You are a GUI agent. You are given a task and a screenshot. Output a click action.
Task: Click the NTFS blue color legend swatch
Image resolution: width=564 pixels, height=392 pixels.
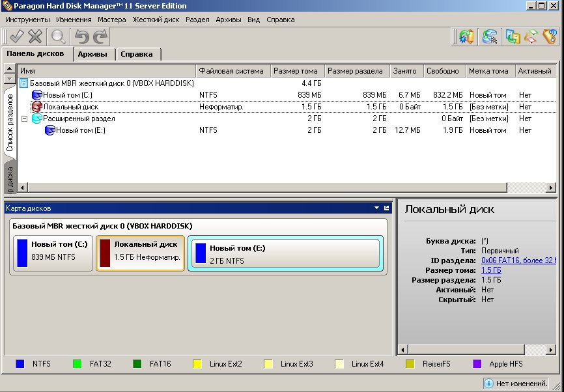(x=20, y=364)
